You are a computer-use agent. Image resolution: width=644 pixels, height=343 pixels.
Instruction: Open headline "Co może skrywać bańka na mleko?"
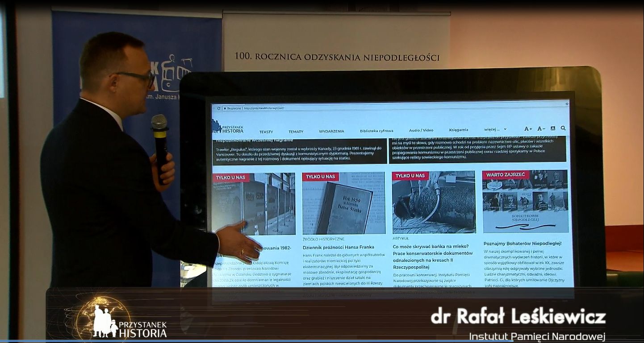[431, 246]
